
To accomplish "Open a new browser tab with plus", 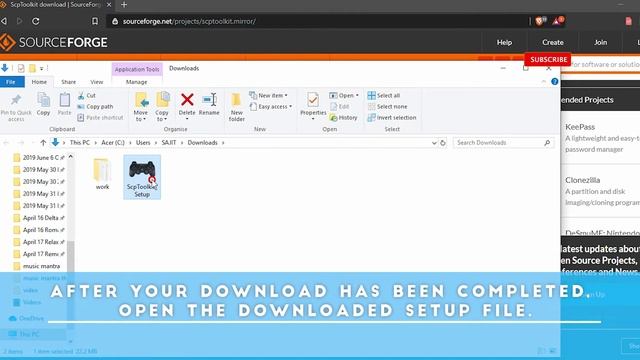I will [124, 5].
